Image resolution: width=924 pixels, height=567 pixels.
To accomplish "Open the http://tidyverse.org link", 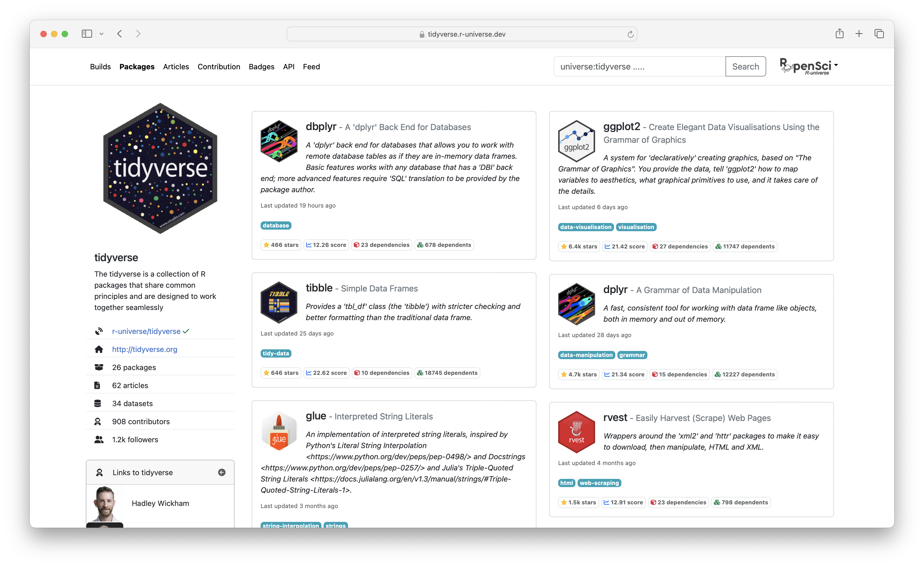I will click(x=145, y=349).
